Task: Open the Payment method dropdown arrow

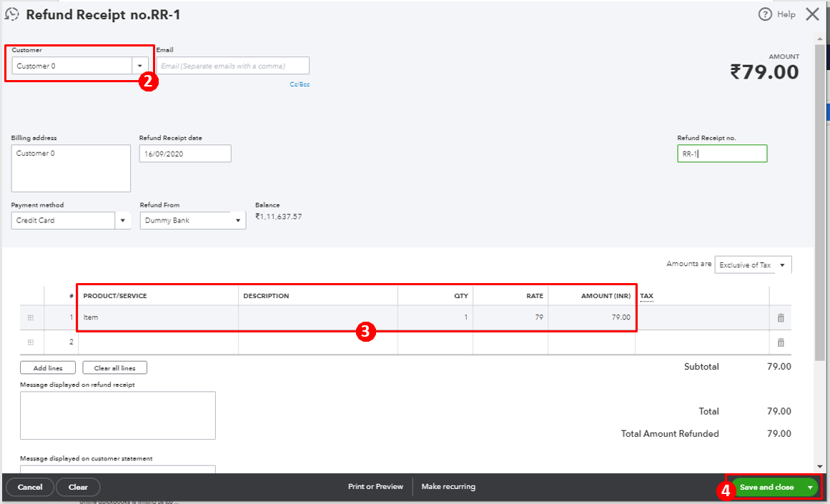Action: (123, 220)
